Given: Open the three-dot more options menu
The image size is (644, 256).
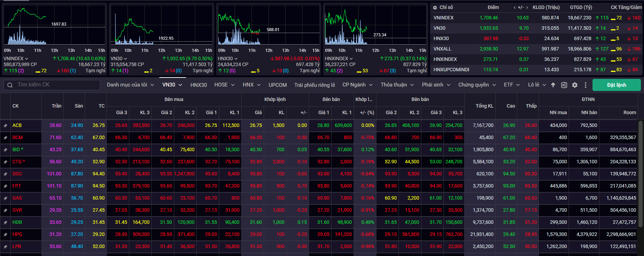Looking at the screenshot, I should pyautogui.click(x=585, y=85).
